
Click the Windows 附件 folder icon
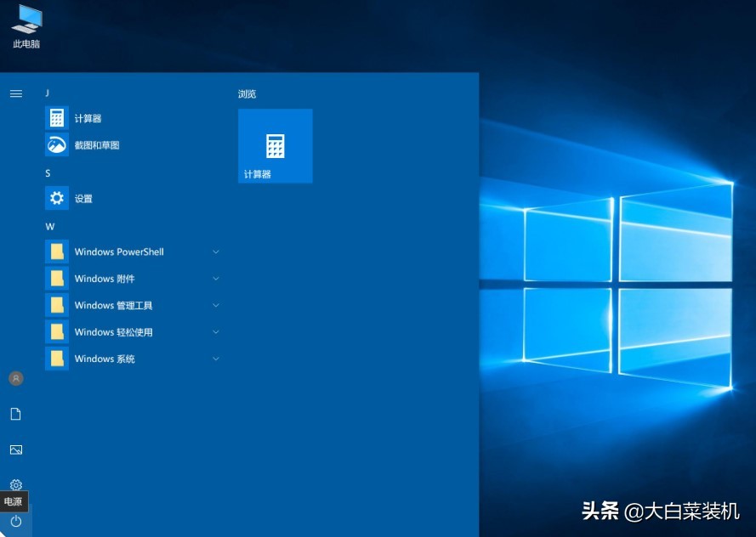(x=57, y=279)
